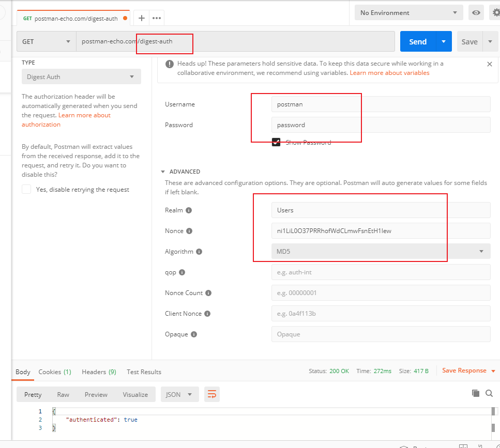Click the Save button
The image size is (500, 448).
(469, 41)
